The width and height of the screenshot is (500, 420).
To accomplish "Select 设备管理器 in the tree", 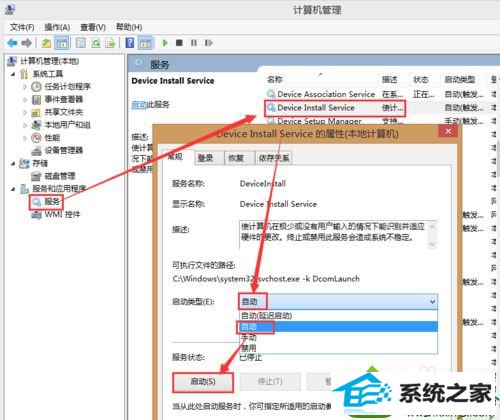I will coord(64,150).
